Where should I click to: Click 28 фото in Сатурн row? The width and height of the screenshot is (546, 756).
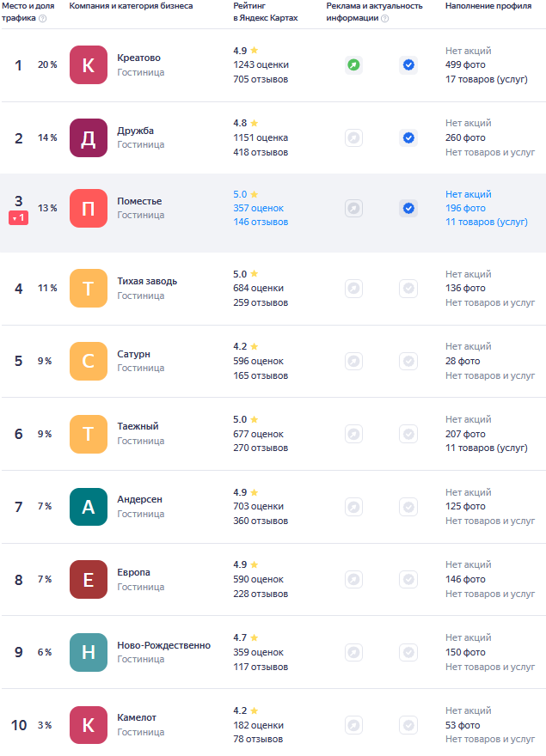click(463, 361)
